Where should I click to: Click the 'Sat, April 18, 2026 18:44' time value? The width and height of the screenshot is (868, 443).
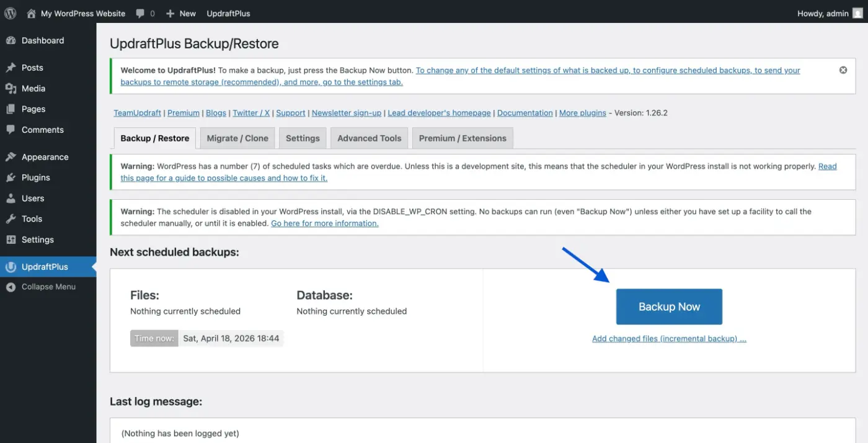pos(231,338)
